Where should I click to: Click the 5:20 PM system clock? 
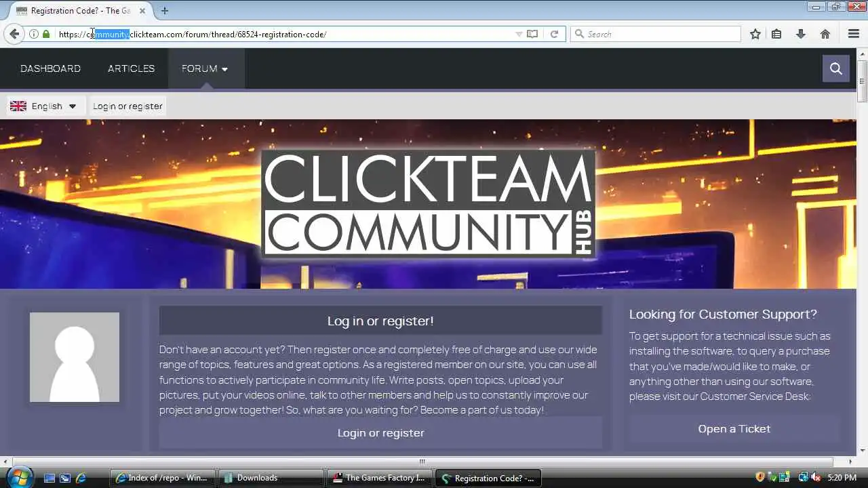tap(842, 478)
